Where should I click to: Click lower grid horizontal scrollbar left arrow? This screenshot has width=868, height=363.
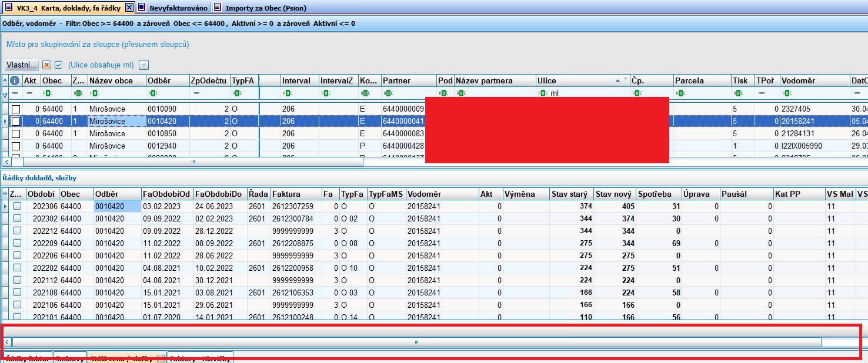pyautogui.click(x=7, y=342)
